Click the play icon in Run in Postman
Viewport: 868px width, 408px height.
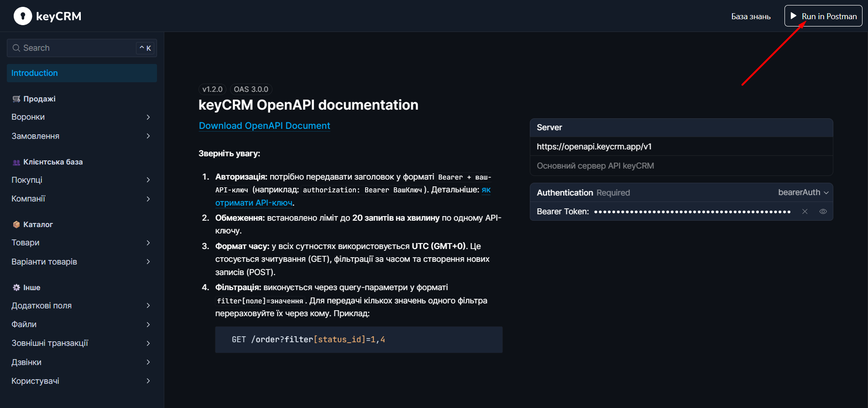coord(794,16)
